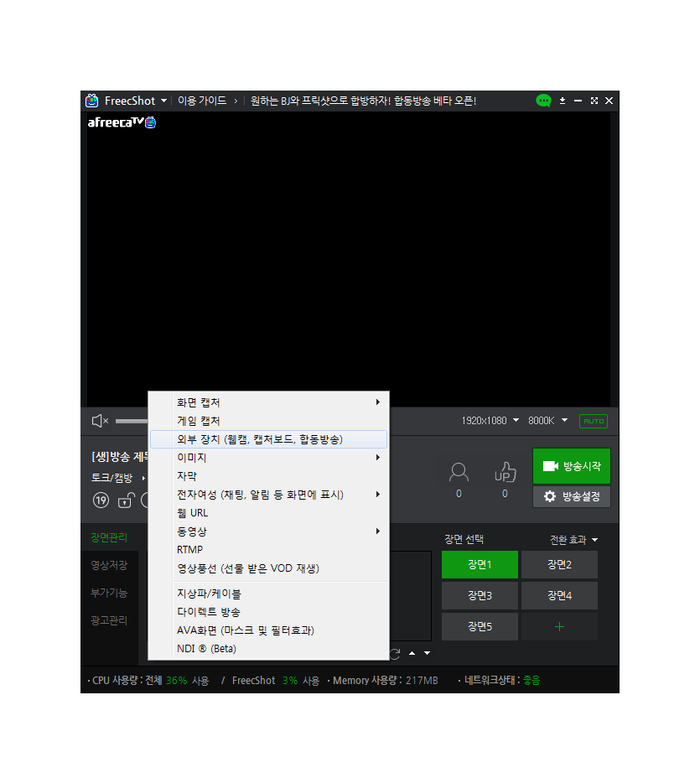Click the 합동방송 베타 오픈 notice text
The width and height of the screenshot is (700, 783).
tap(364, 101)
